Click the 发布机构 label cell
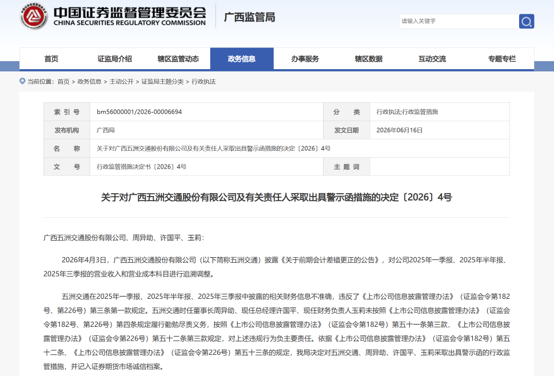This screenshot has width=554, height=376. [67, 130]
